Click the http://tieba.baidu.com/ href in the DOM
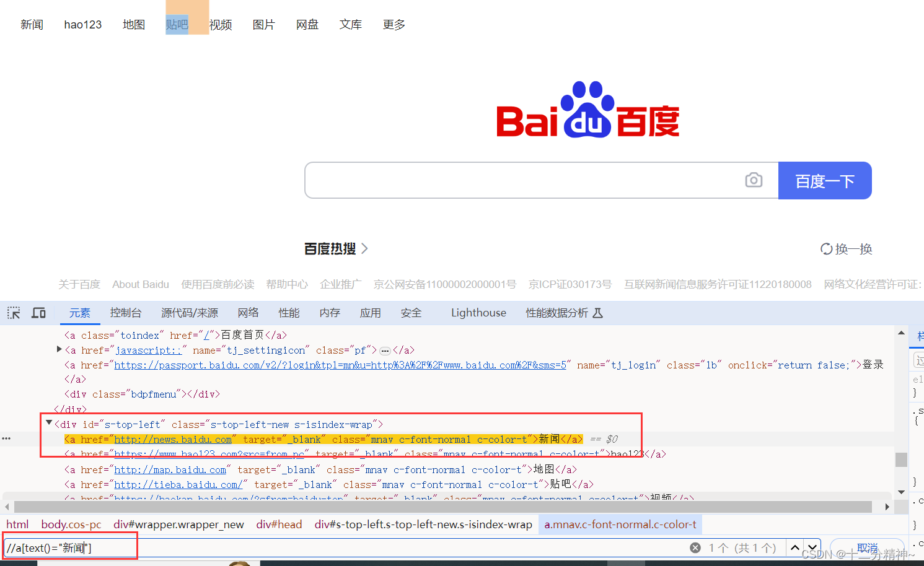Viewport: 924px width, 566px height. [178, 484]
